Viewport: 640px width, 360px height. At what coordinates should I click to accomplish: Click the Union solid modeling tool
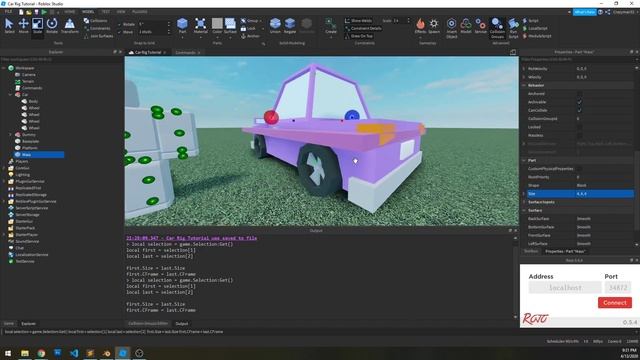(x=275, y=25)
